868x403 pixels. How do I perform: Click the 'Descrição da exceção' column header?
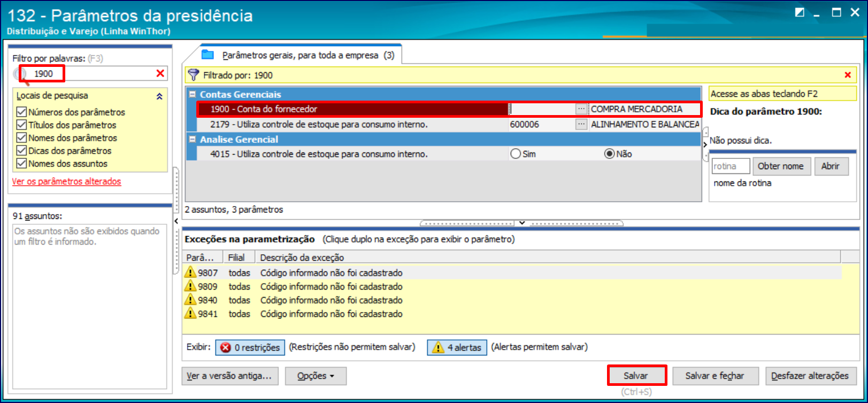point(548,257)
